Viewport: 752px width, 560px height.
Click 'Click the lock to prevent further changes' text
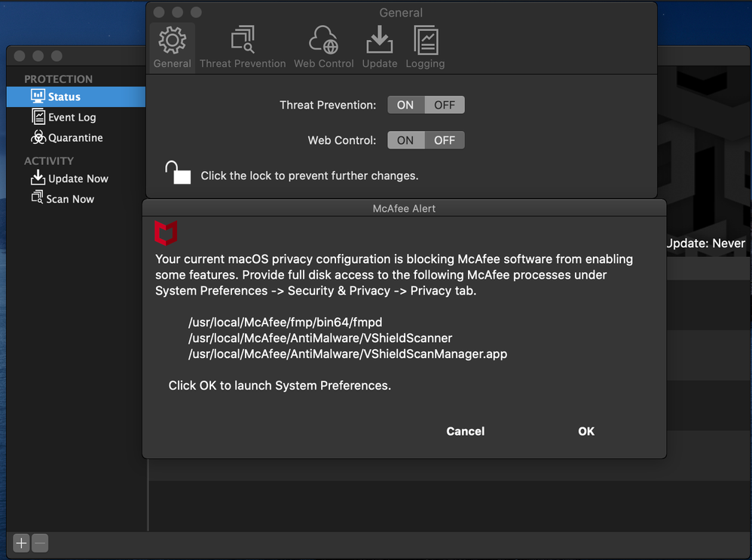[310, 176]
